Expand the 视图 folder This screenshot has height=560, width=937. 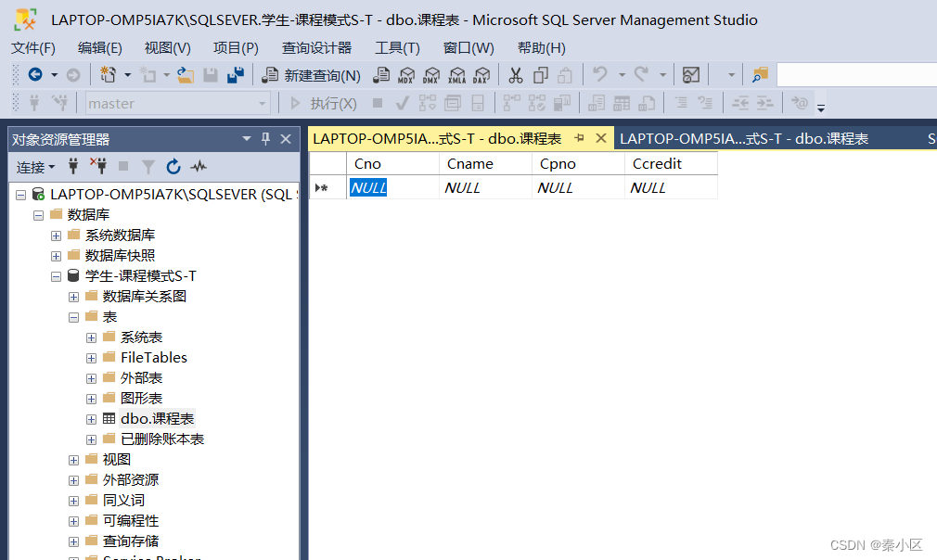point(73,460)
